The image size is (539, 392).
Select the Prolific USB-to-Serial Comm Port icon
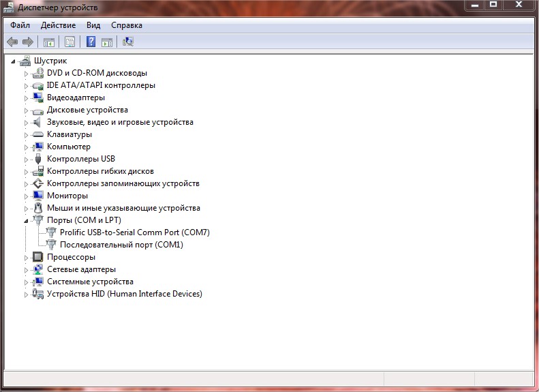tap(51, 232)
